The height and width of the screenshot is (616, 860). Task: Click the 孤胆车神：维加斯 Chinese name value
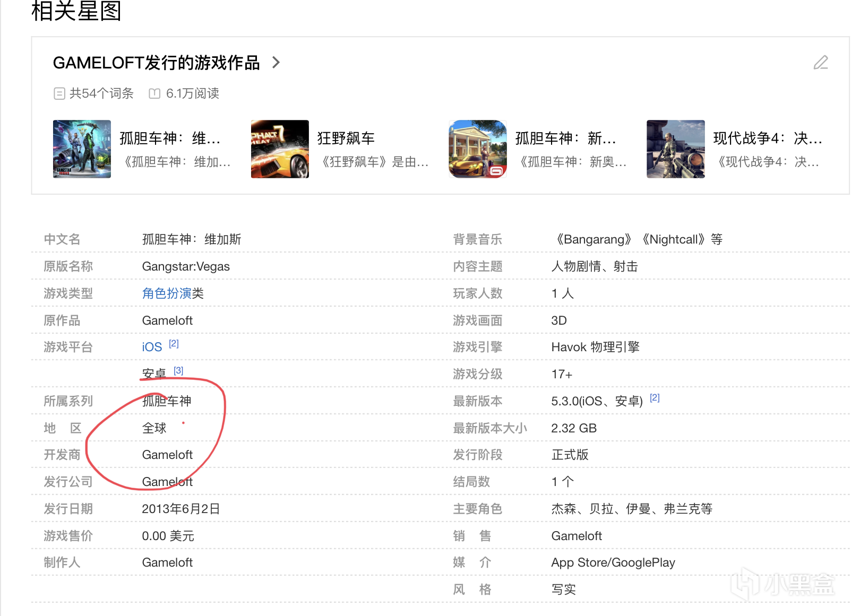[x=192, y=239]
